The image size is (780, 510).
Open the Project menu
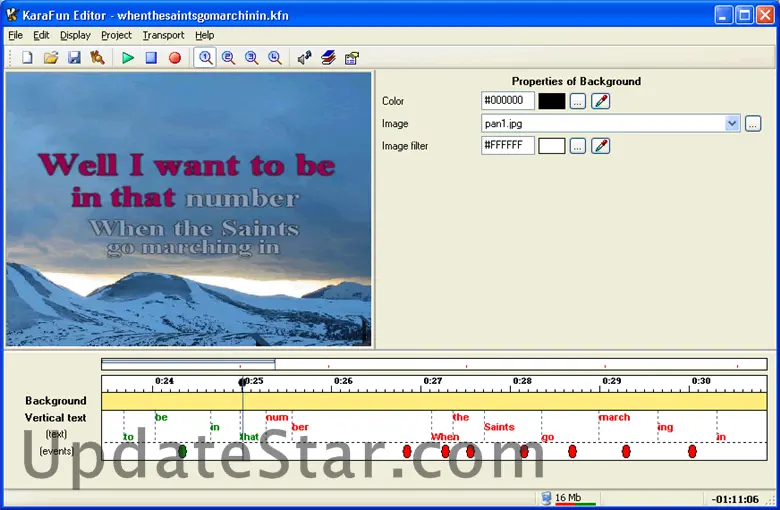coord(116,35)
